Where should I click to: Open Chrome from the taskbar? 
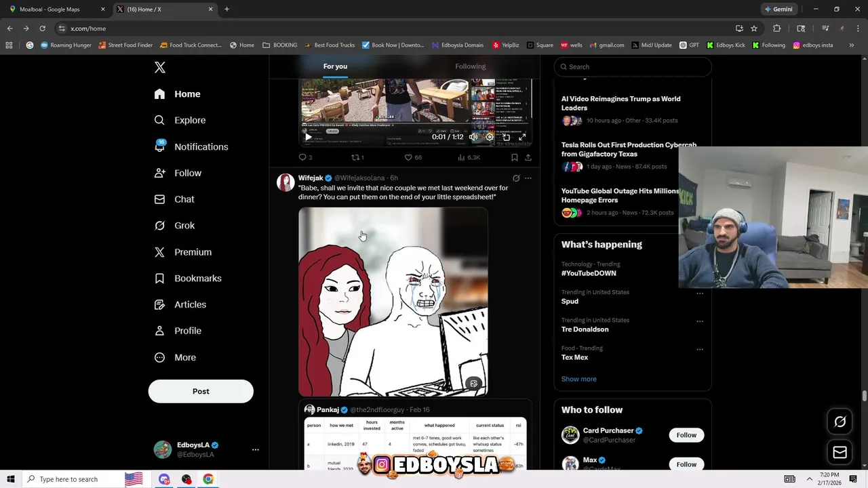tap(208, 479)
